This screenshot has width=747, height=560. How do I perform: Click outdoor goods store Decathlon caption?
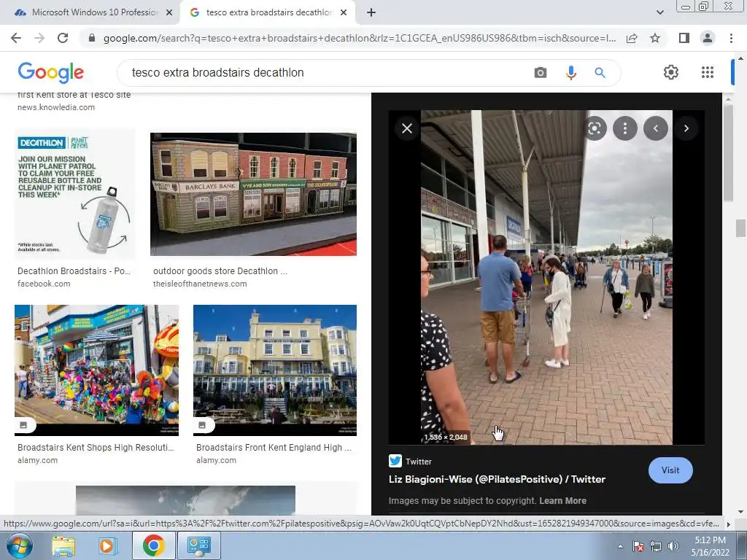(220, 271)
